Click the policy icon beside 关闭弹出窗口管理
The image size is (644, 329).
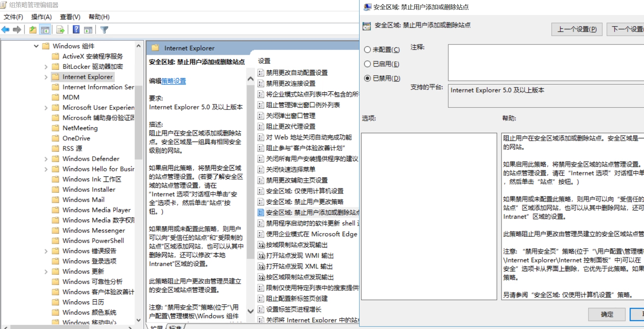tap(261, 116)
